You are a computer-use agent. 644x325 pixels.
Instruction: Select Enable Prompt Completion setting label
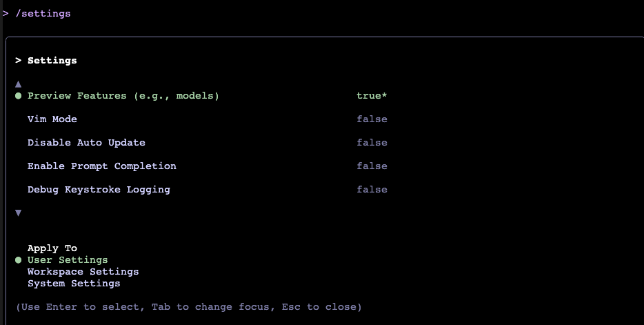[x=101, y=166]
